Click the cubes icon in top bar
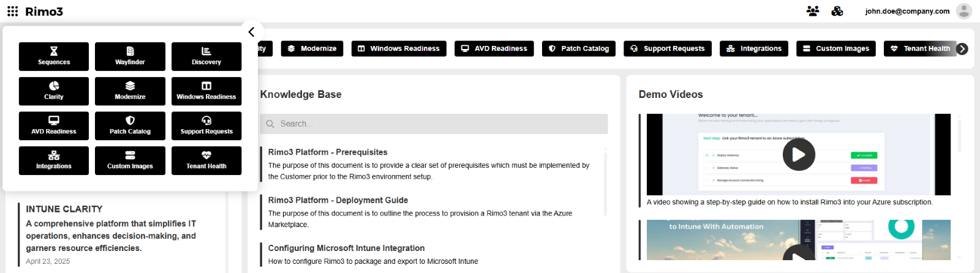This screenshot has height=273, width=980. [837, 11]
